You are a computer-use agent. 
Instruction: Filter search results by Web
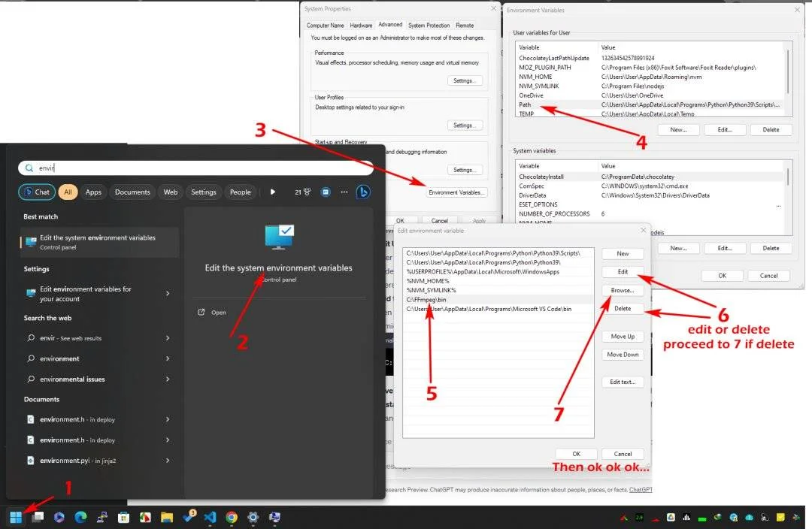click(x=171, y=192)
